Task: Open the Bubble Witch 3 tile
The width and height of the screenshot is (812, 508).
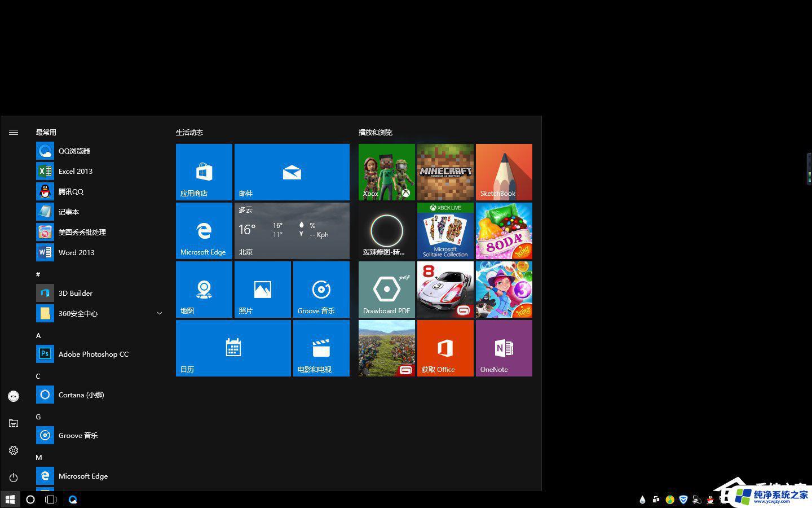Action: (x=504, y=290)
